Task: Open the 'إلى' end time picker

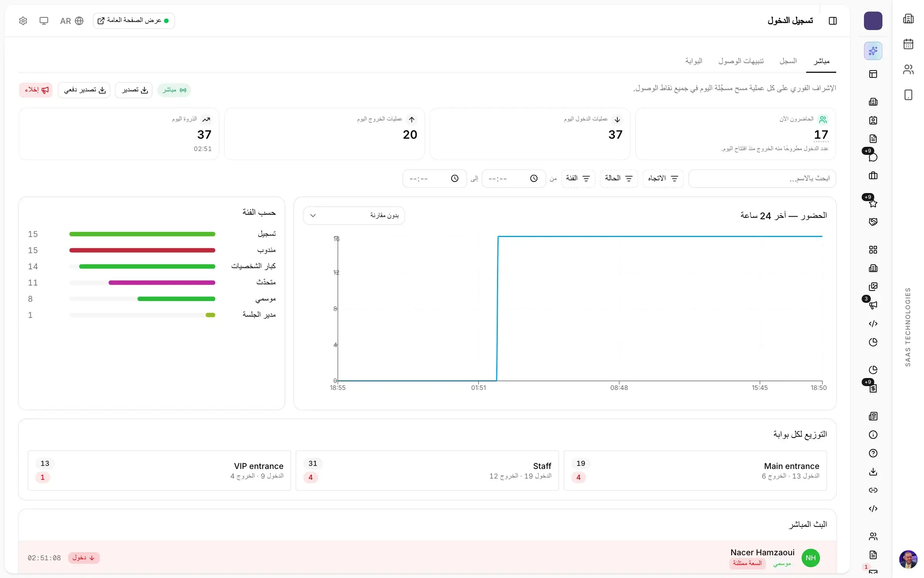Action: 435,178
